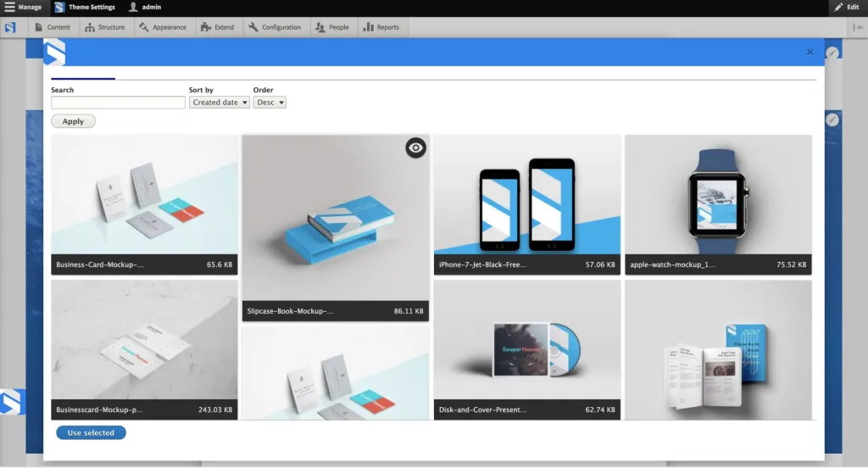Close the media browser dialog

[x=810, y=52]
